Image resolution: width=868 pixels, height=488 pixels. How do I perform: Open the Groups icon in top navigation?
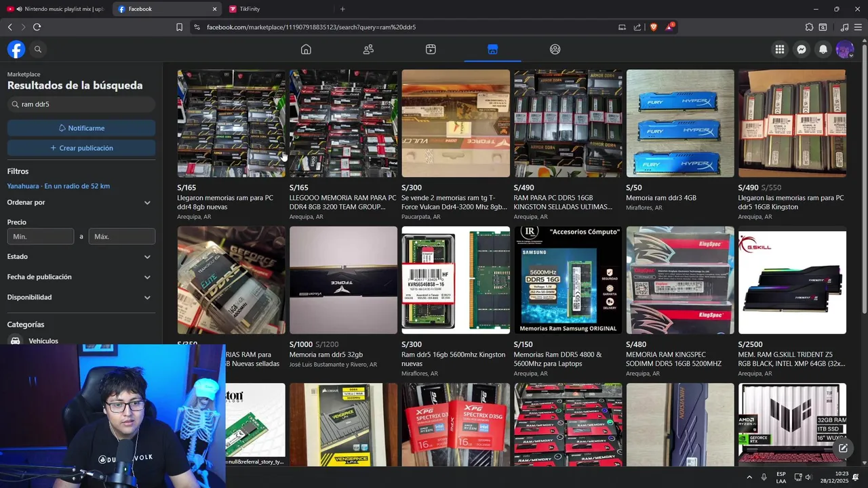[x=555, y=49]
